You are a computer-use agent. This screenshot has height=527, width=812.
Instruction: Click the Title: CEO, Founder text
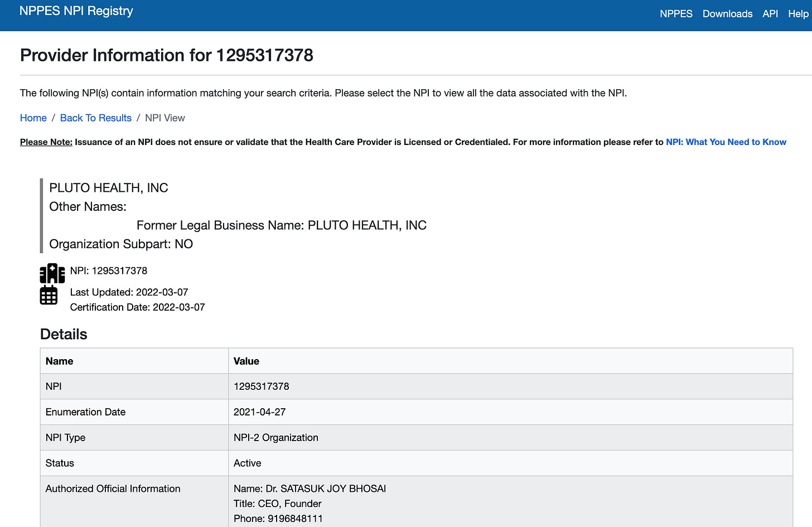[278, 504]
